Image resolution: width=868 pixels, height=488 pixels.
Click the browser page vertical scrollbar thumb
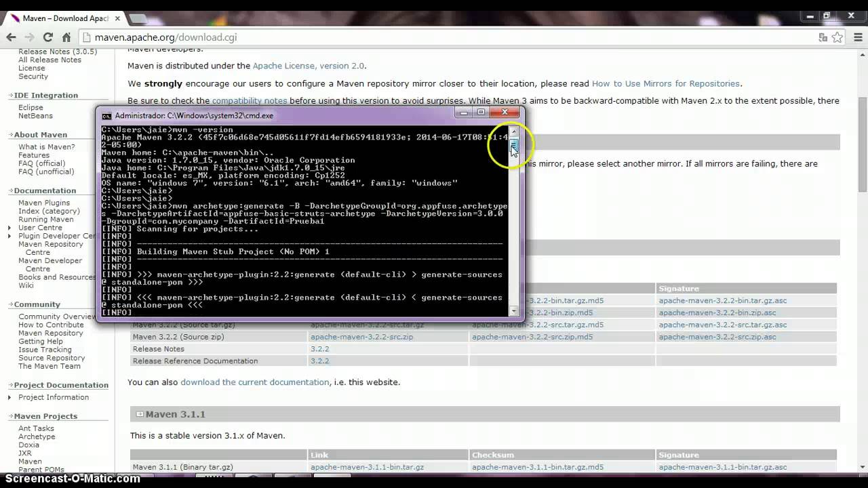(x=863, y=144)
